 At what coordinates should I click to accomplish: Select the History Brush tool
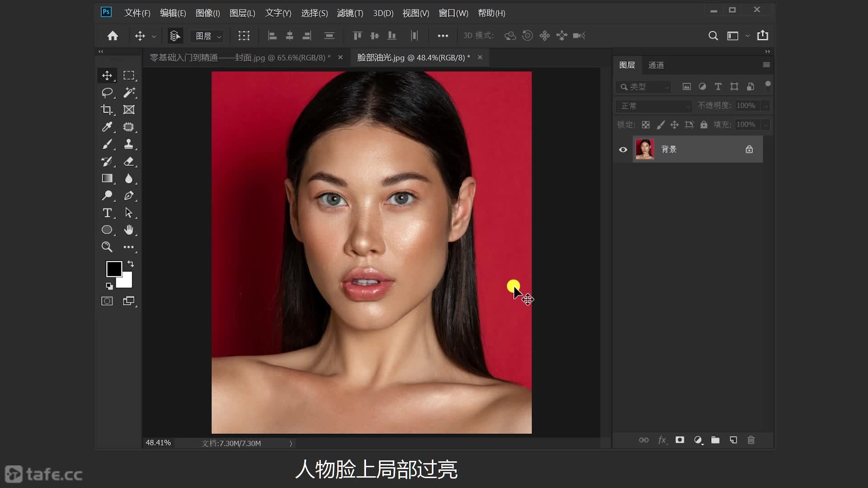107,161
